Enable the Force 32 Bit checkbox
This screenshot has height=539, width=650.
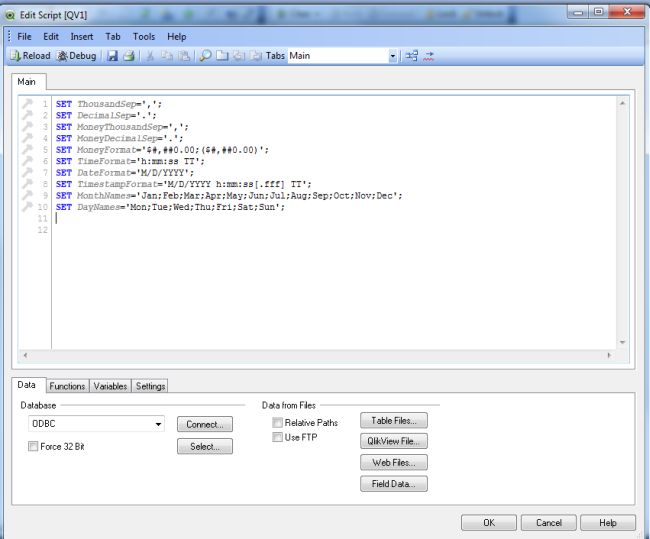click(x=33, y=446)
